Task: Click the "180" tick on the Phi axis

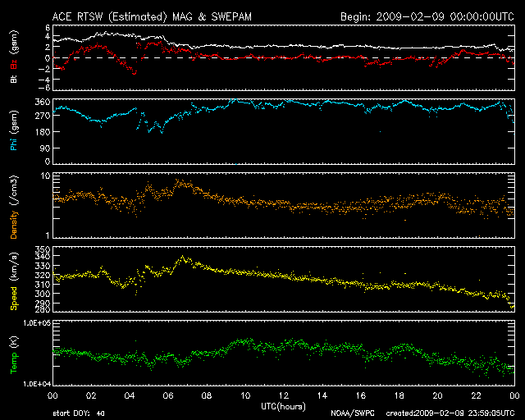Action: [x=43, y=132]
